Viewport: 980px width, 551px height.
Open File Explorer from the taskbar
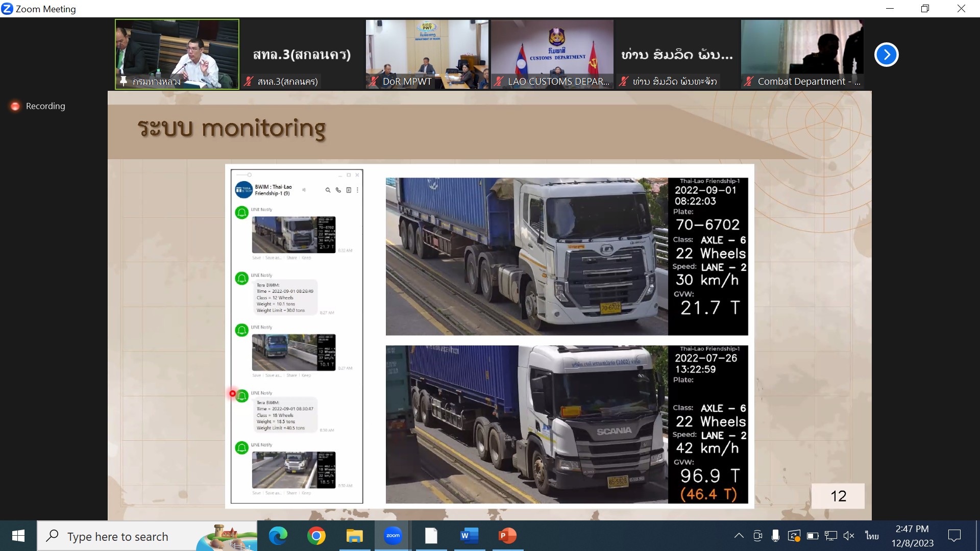[354, 536]
